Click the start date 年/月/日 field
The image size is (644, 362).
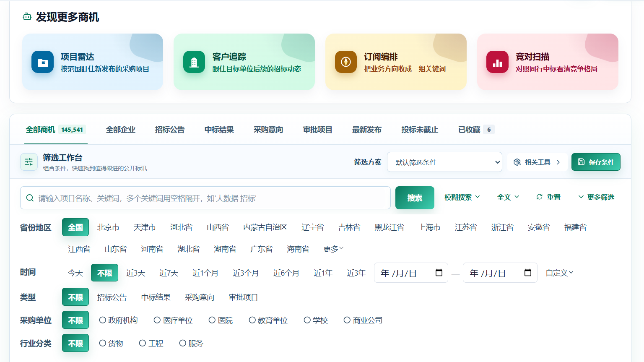411,273
